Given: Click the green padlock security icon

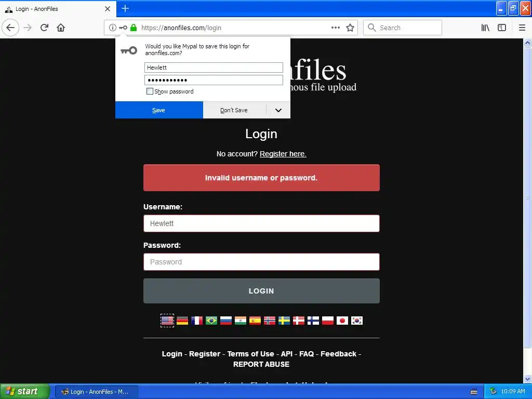Looking at the screenshot, I should tap(134, 28).
